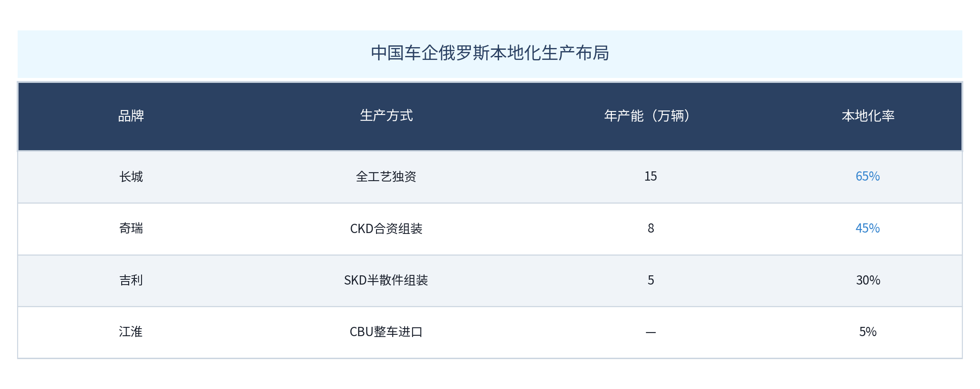
Task: Click the 本地化率 column header
Action: 868,116
